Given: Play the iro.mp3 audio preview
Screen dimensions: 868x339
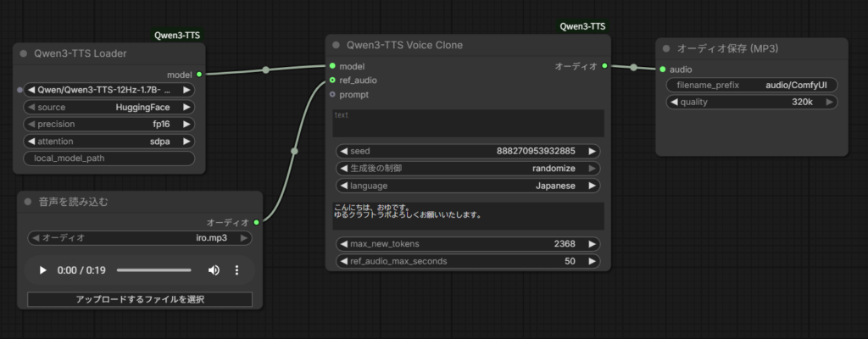Looking at the screenshot, I should click(43, 270).
